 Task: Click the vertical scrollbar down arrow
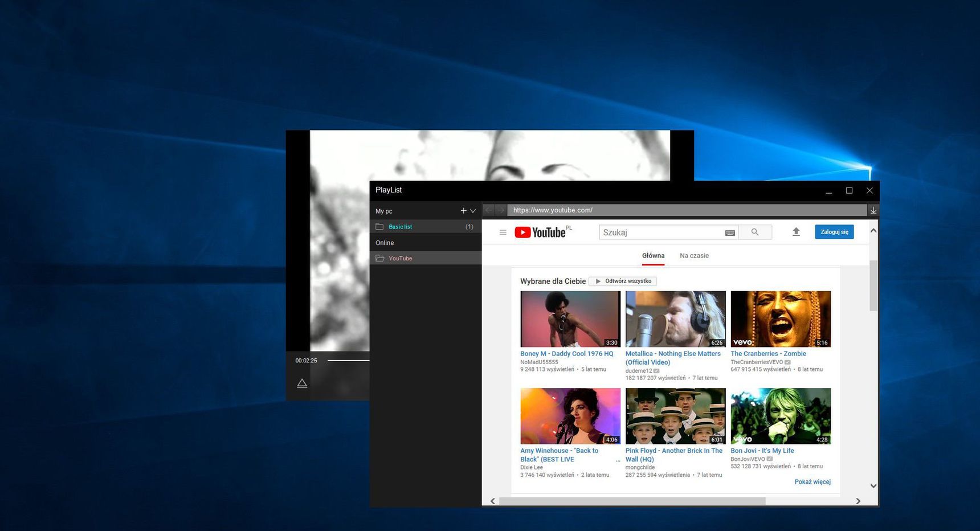click(x=873, y=486)
